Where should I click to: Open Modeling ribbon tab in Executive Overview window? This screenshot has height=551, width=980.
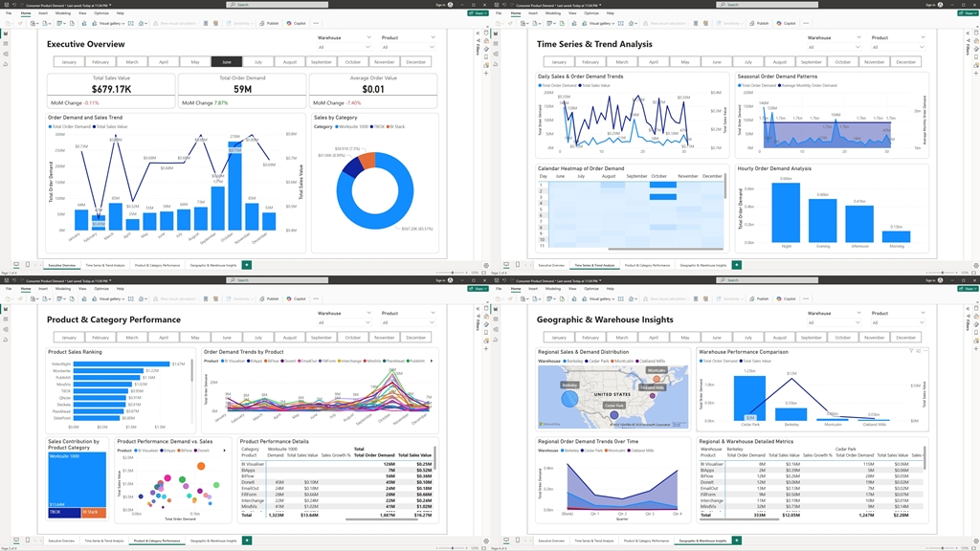pos(62,13)
